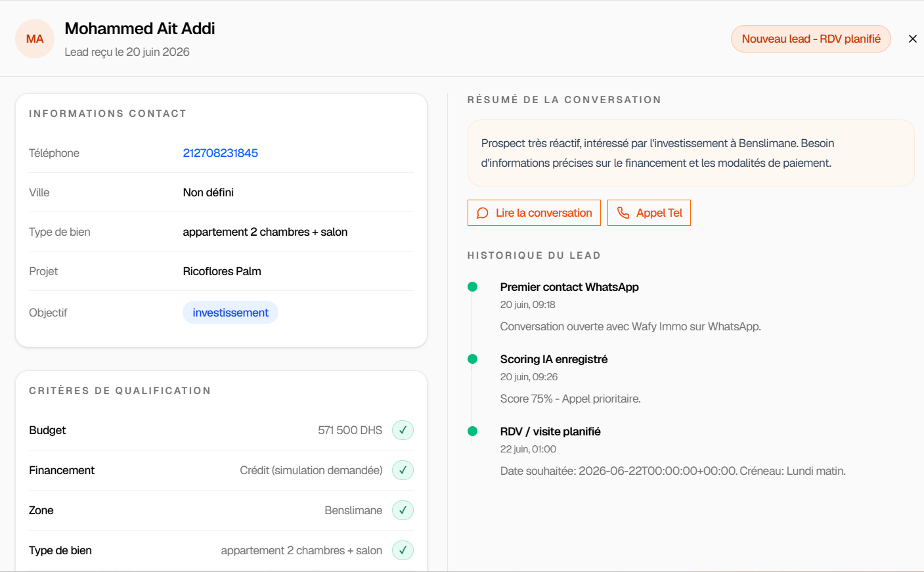This screenshot has height=572, width=924.
Task: Click the speech bubble icon in Lire la conversation
Action: point(483,213)
